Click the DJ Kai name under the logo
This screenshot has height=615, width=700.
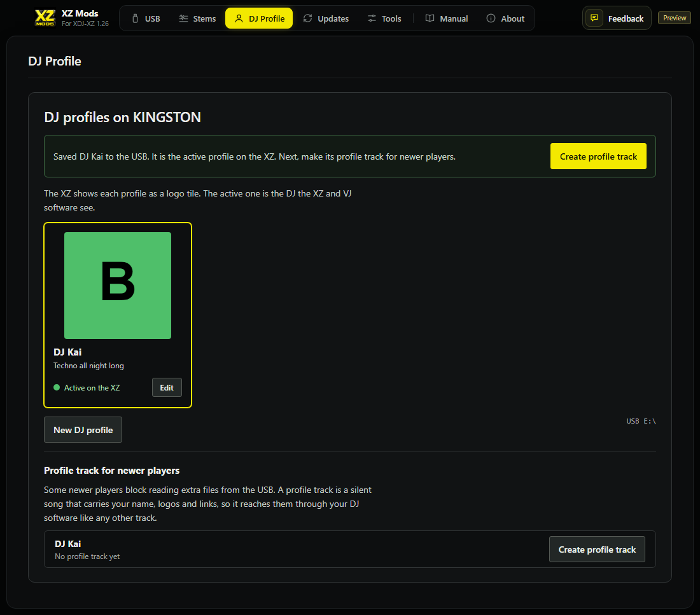coord(67,352)
